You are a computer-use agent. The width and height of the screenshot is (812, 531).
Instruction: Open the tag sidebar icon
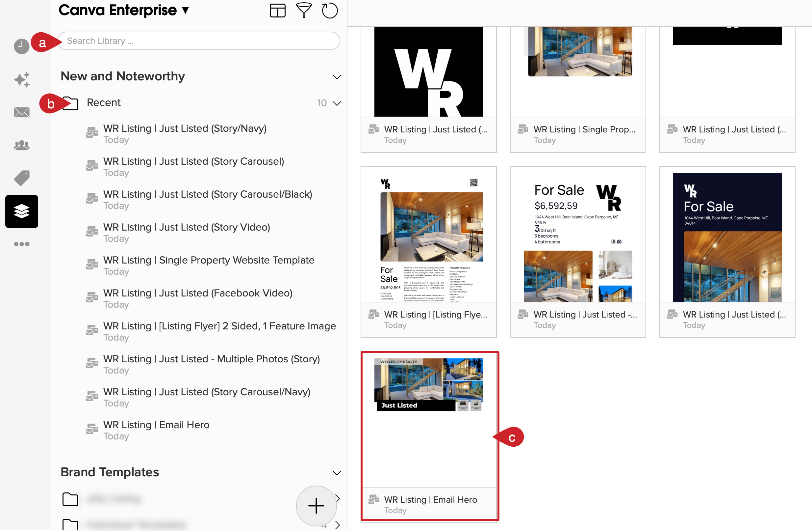(x=21, y=178)
